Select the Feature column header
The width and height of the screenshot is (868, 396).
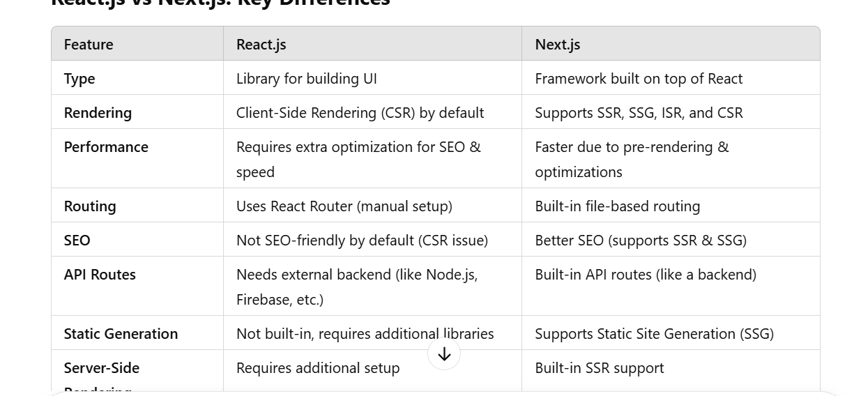click(89, 45)
